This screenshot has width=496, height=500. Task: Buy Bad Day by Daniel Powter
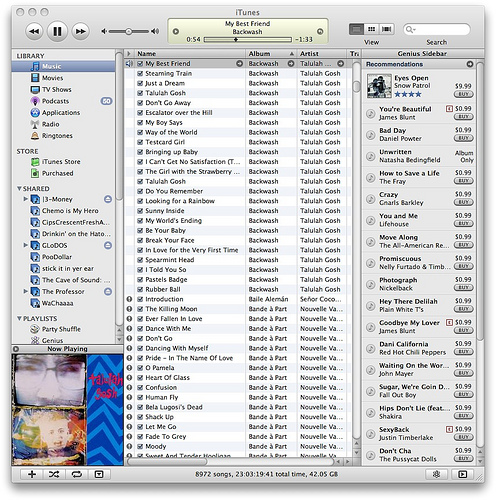click(x=463, y=138)
